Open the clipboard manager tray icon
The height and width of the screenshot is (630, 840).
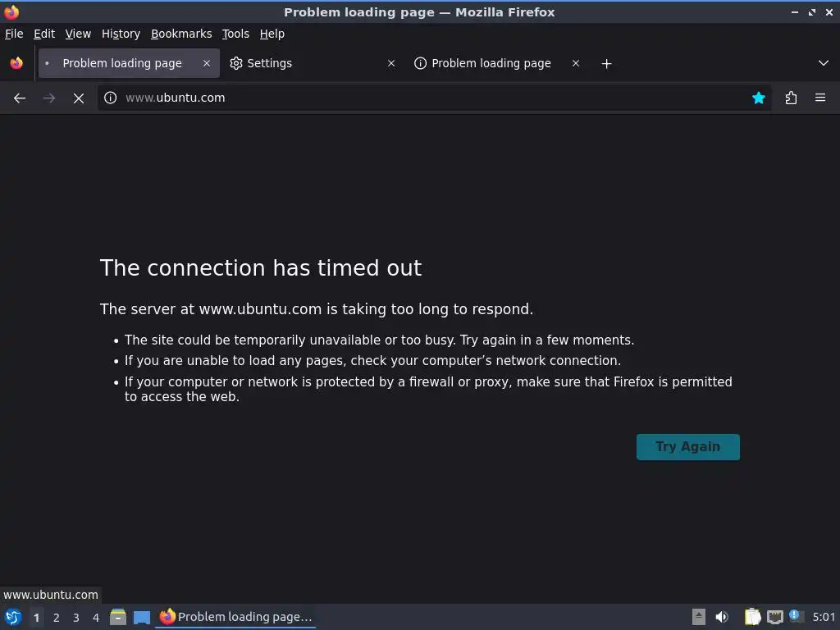[752, 617]
